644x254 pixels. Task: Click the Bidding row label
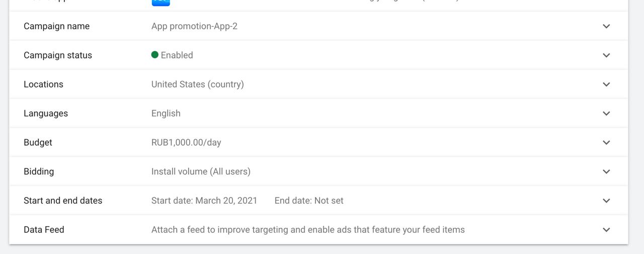click(x=39, y=171)
